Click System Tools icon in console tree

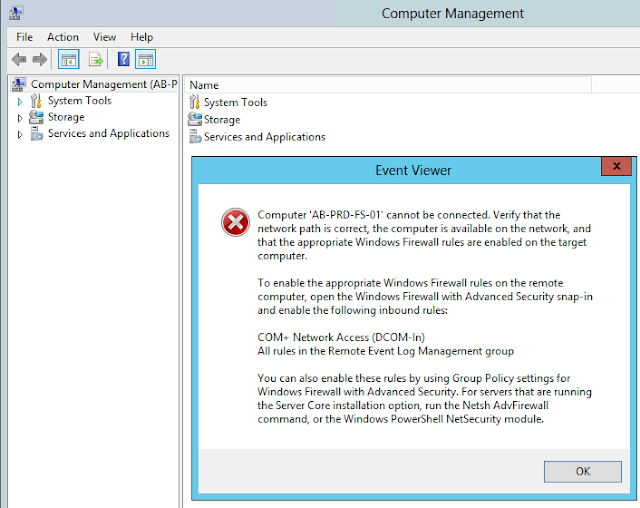pyautogui.click(x=36, y=100)
